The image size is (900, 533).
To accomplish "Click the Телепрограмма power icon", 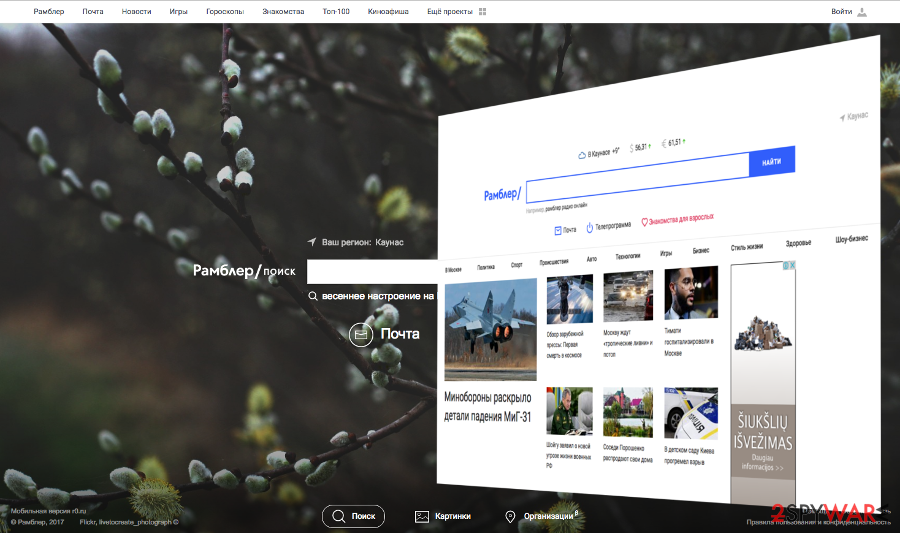I will 589,228.
